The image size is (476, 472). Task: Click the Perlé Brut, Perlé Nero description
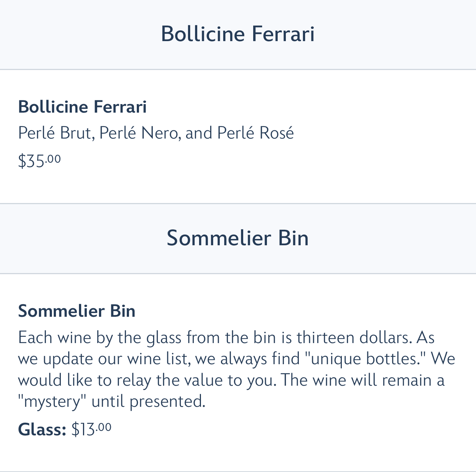click(x=156, y=133)
